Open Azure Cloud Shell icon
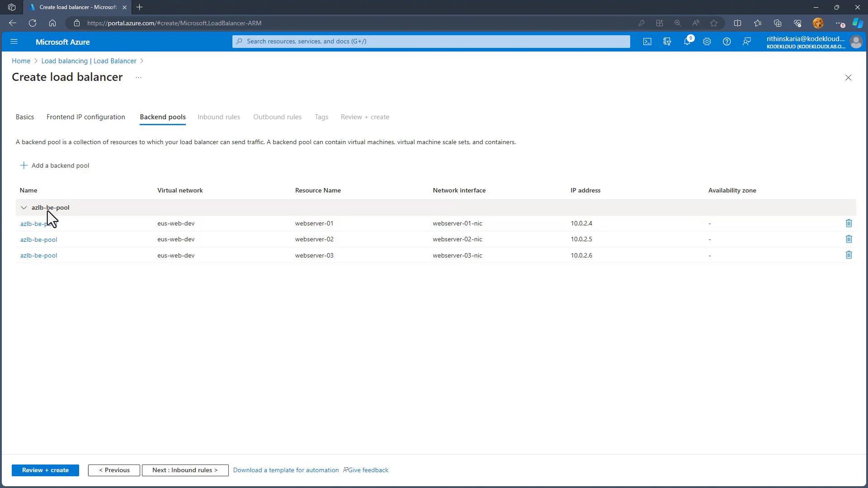868x488 pixels. coord(647,42)
